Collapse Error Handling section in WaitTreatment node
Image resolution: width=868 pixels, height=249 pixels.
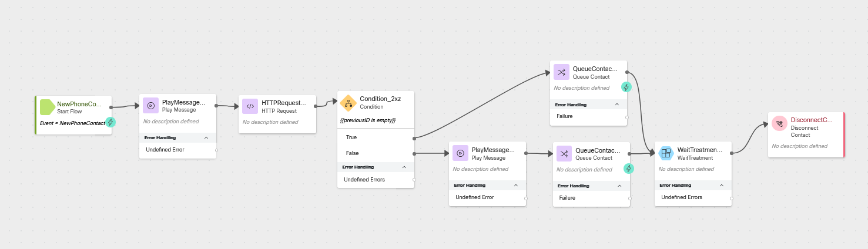click(721, 185)
